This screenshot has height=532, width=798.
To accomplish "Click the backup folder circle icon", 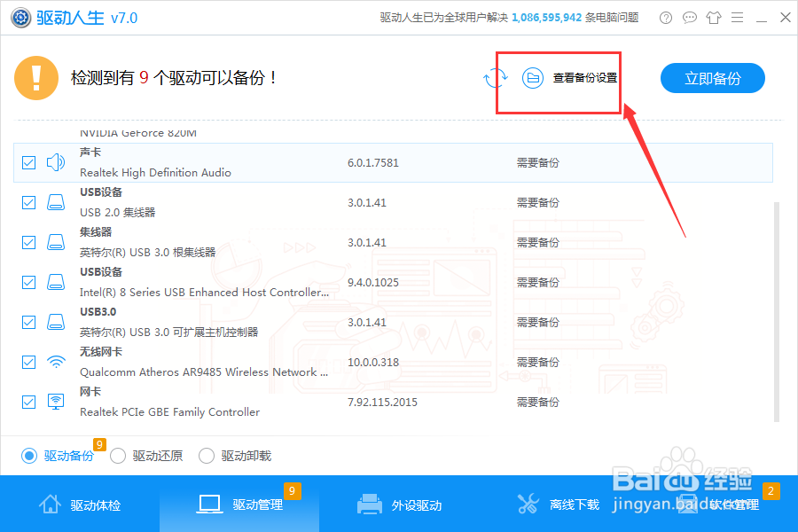I will (533, 78).
